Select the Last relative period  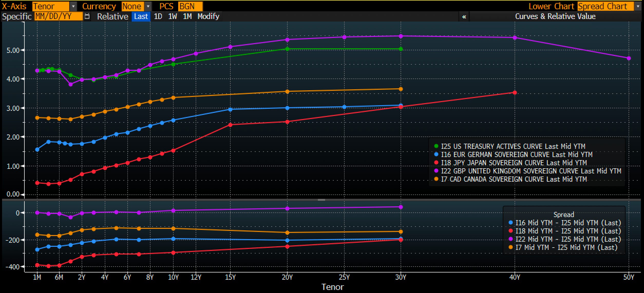(x=141, y=16)
